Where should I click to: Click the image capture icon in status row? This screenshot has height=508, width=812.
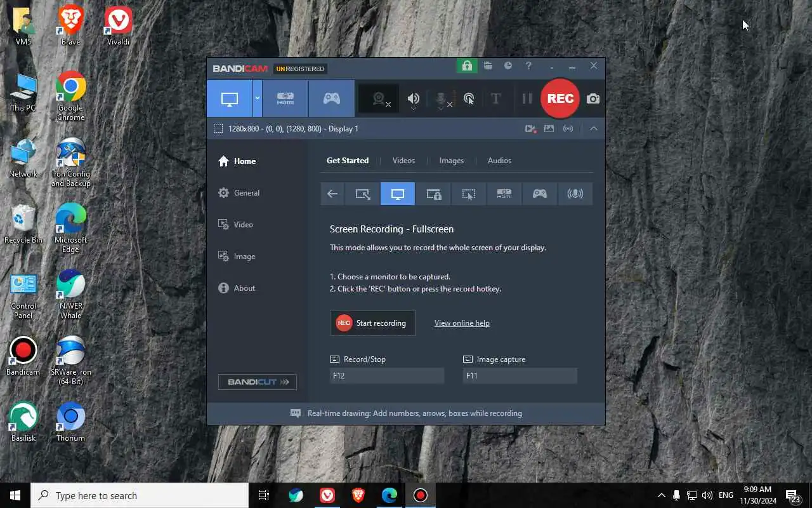(549, 128)
